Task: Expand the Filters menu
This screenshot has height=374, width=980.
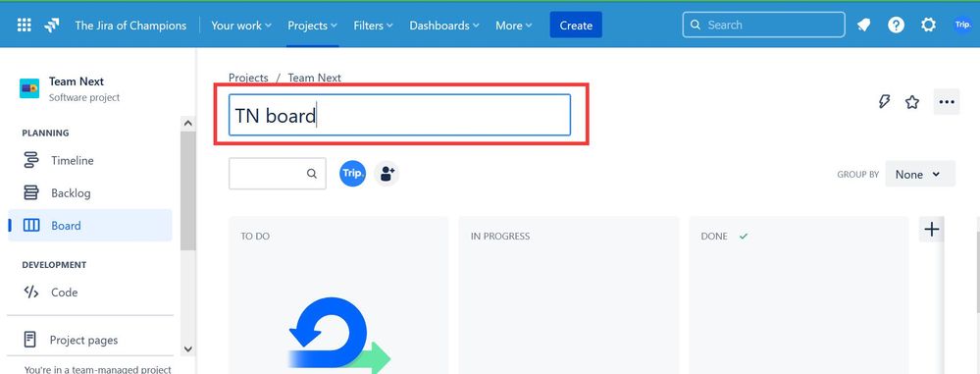Action: coord(373,26)
